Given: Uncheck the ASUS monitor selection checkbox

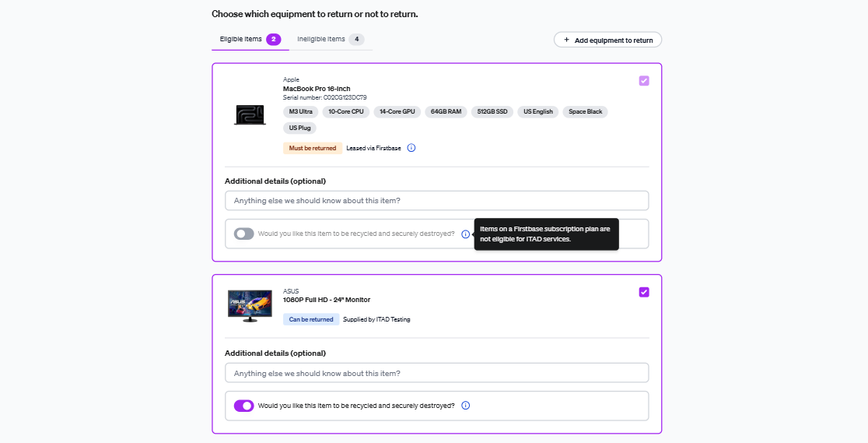Looking at the screenshot, I should pyautogui.click(x=644, y=292).
